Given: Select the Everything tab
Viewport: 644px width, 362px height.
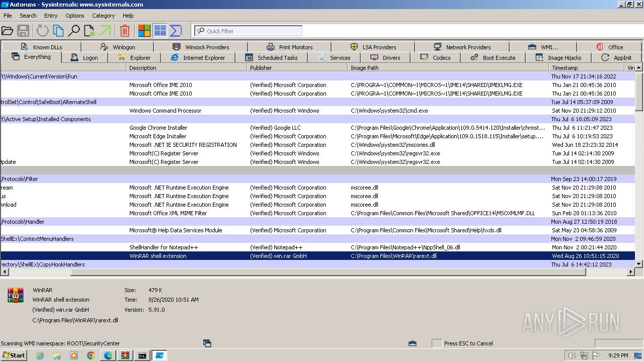Looking at the screenshot, I should point(31,57).
